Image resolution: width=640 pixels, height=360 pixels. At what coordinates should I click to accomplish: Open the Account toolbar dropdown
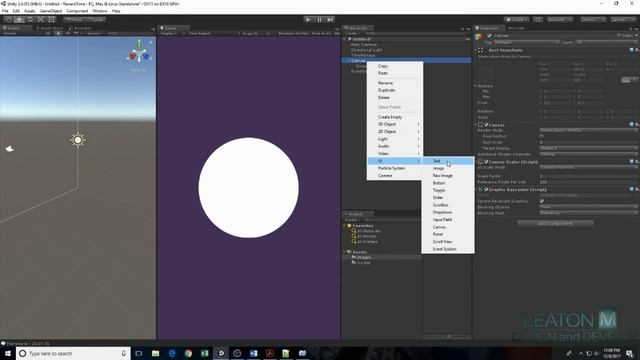(560, 19)
